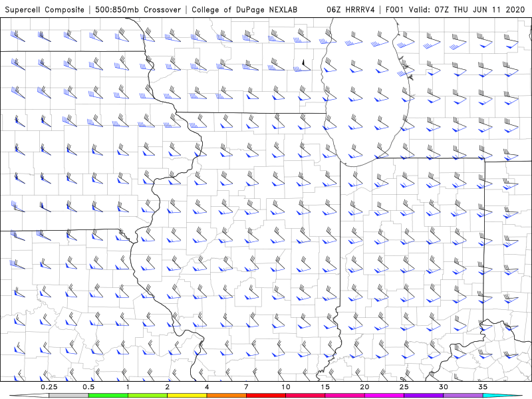This screenshot has height=399, width=532.
Task: Choose the violet 25–30 color bar segment
Action: (424, 396)
